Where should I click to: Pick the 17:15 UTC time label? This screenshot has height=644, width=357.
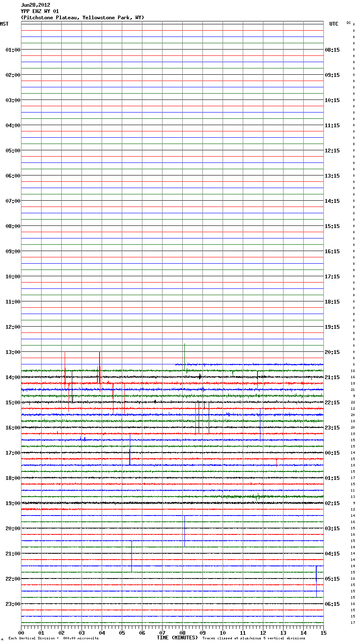[x=332, y=277]
